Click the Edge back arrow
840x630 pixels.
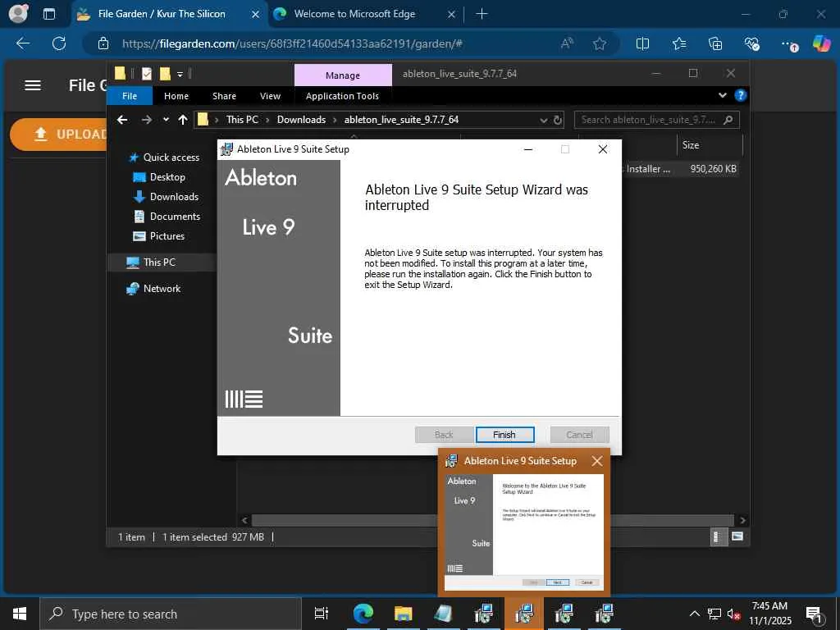(23, 43)
